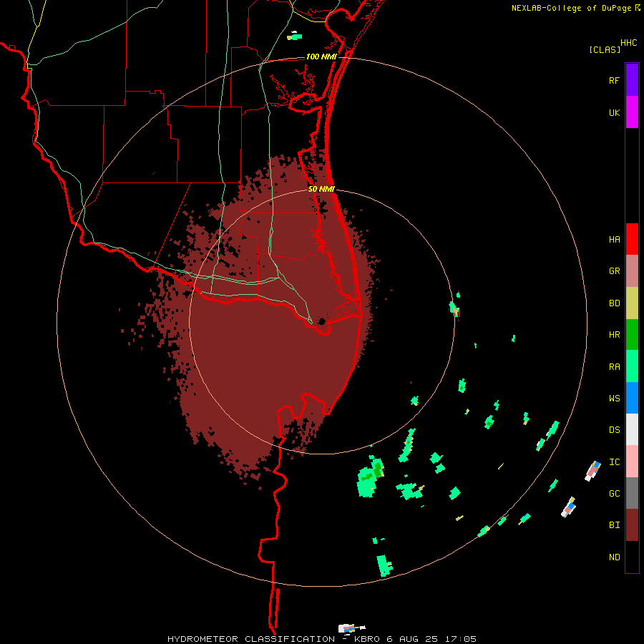This screenshot has height=644, width=644.
Task: Click the blue WS legend swatch
Action: [632, 398]
